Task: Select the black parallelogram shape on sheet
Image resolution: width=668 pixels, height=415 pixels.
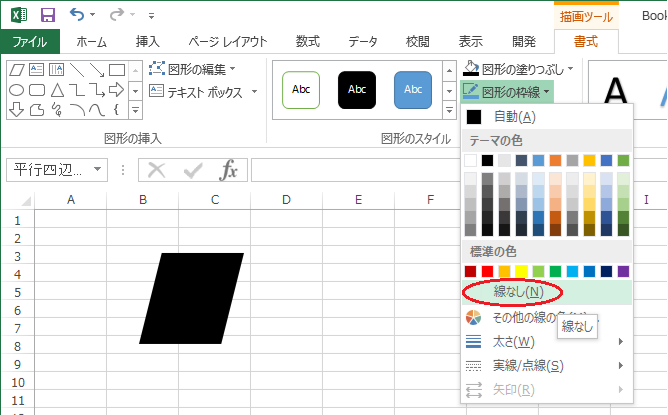Action: [191, 298]
